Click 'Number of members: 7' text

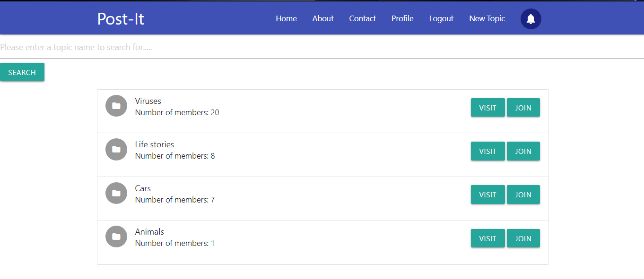(175, 200)
